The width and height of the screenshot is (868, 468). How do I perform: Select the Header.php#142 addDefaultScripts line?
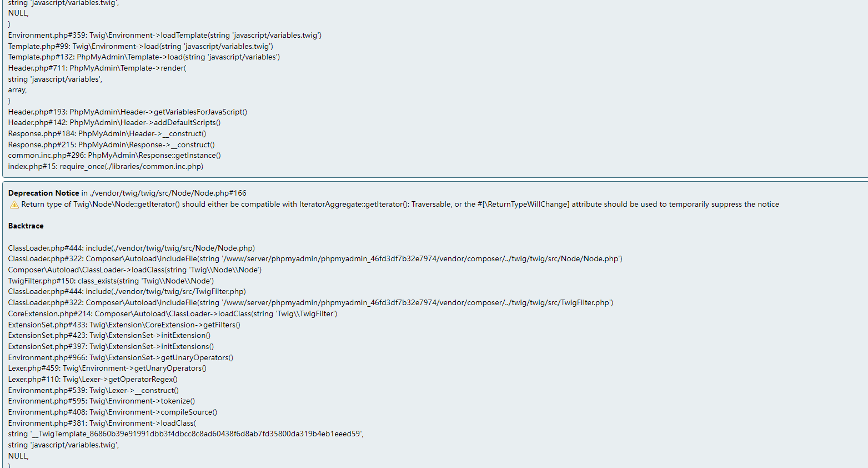point(114,122)
